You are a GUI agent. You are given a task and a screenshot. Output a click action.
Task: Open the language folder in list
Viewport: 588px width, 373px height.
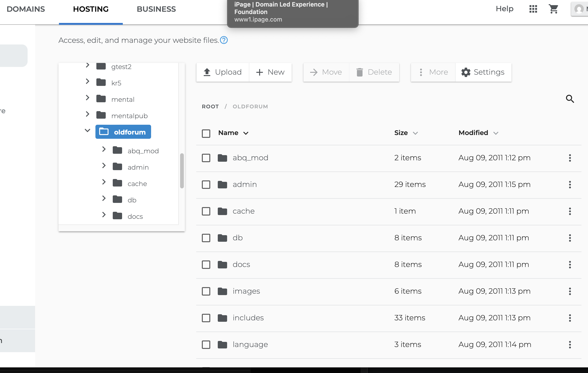[x=250, y=344]
